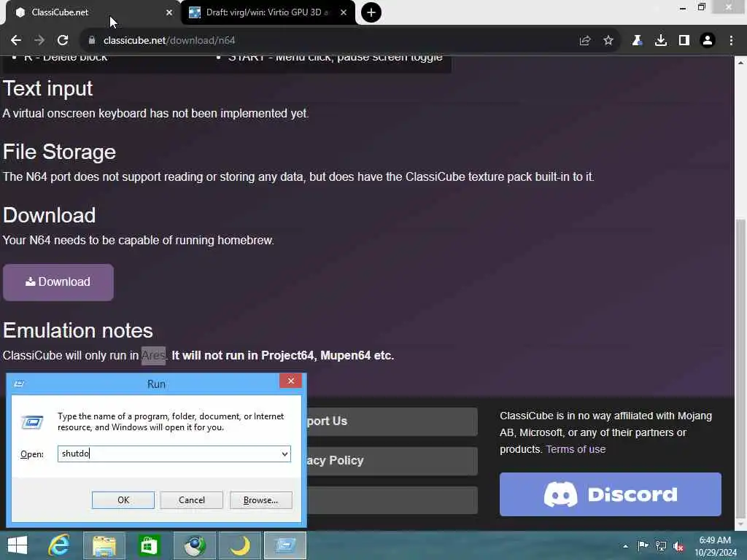
Task: Open the Chrome profile avatar
Action: pos(708,41)
